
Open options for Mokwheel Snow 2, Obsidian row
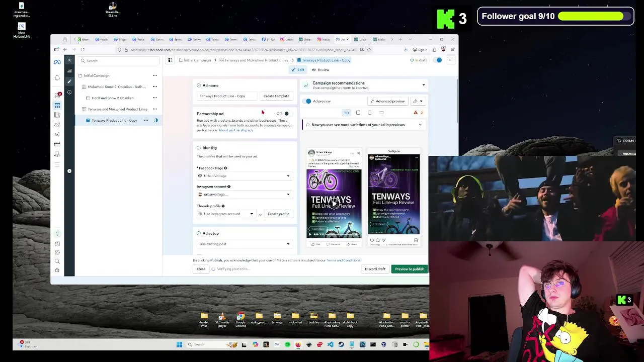(x=154, y=87)
